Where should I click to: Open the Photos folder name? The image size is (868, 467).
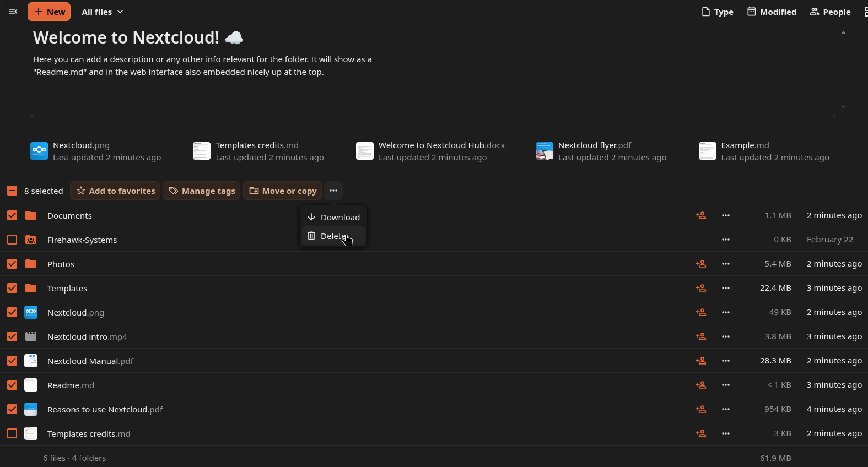[61, 264]
